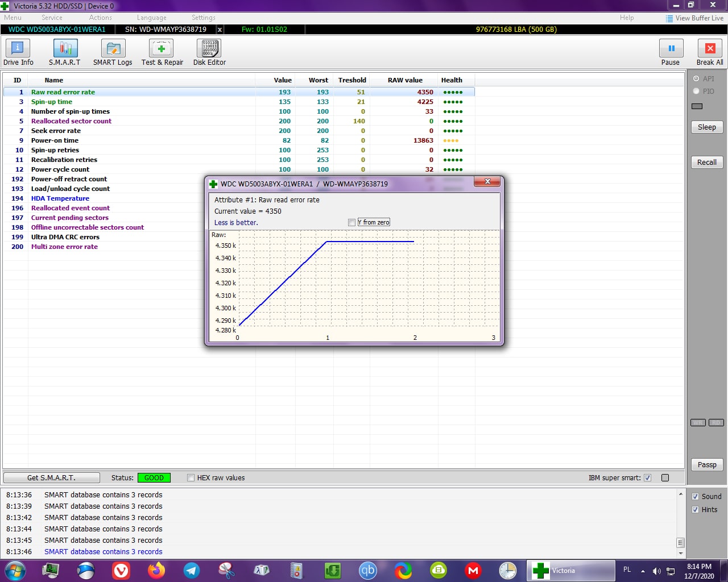Screen dimensions: 728x582
Task: Toggle the Hints checkbox
Action: (x=695, y=510)
